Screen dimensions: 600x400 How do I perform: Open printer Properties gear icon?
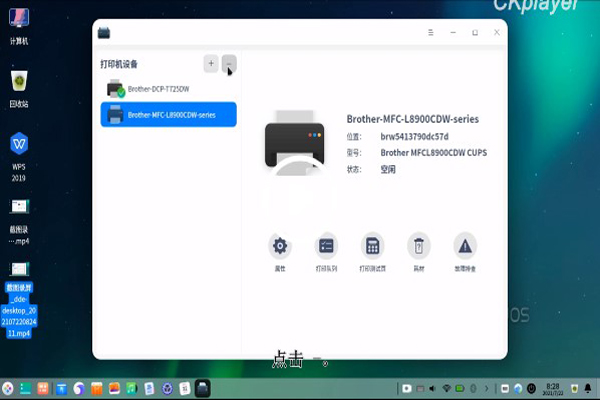pos(280,246)
